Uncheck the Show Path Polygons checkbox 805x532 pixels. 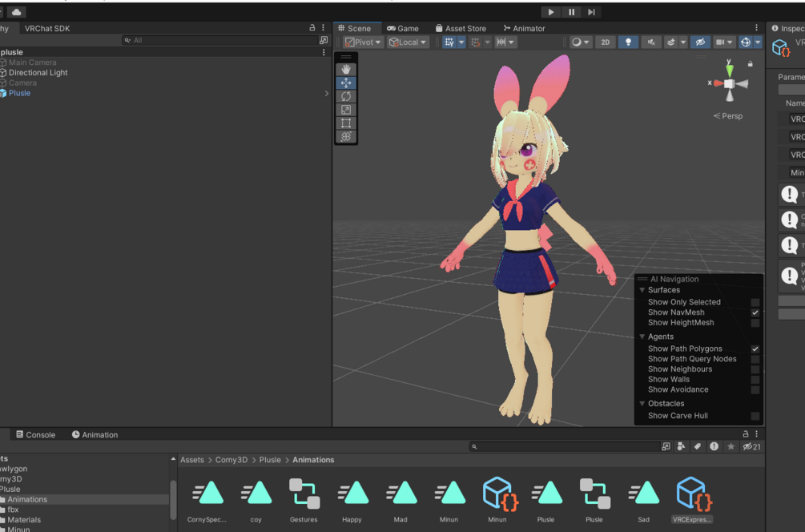(x=755, y=349)
